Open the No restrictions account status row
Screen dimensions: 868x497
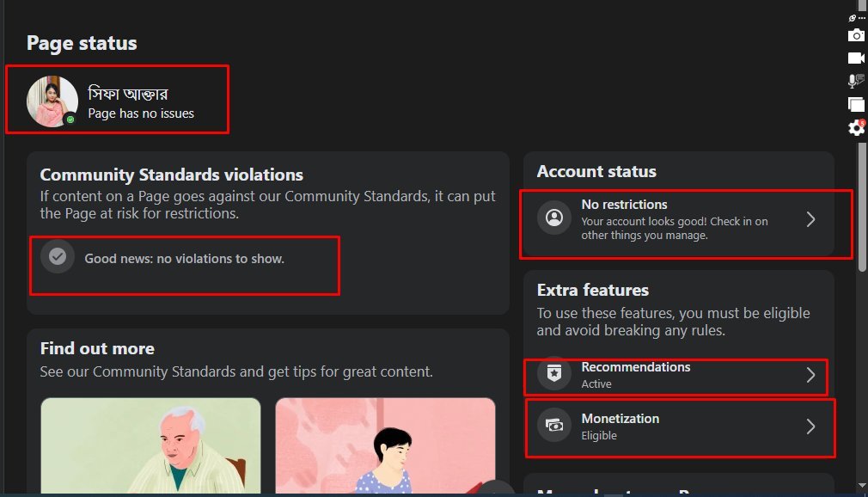point(679,219)
